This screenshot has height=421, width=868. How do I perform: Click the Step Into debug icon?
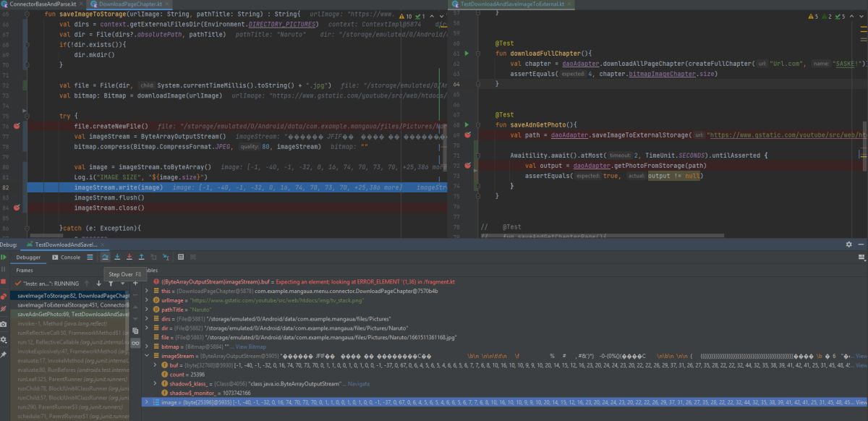(x=117, y=257)
